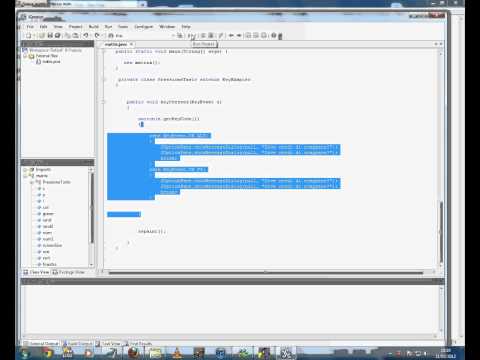
Task: Click the Save toolbar icon
Action: (50, 35)
